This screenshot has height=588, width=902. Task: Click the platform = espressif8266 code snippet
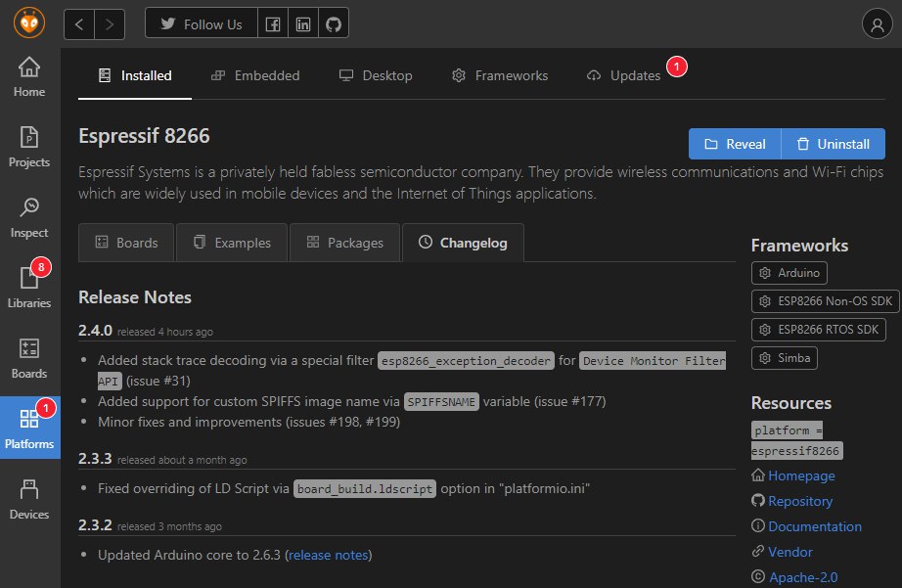796,440
